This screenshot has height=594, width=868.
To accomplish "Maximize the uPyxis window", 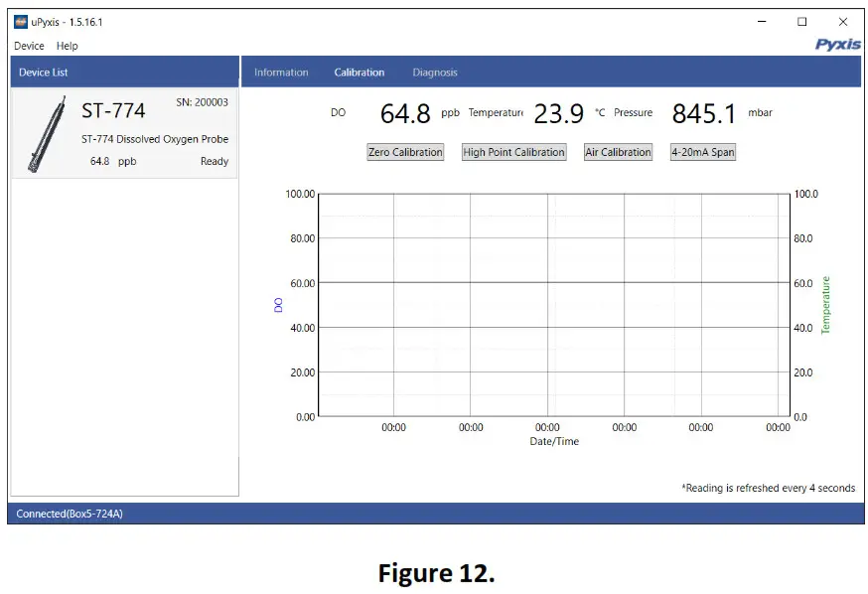I will pos(801,22).
